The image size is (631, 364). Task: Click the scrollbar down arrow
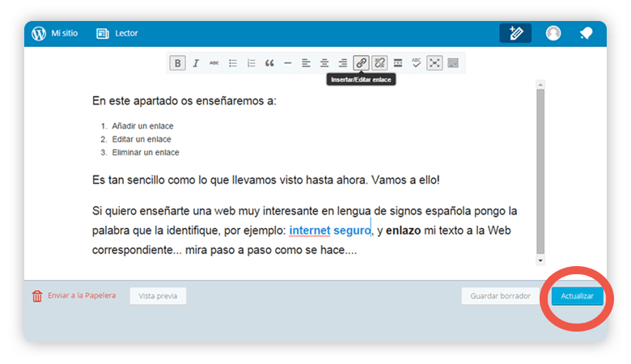[540, 260]
